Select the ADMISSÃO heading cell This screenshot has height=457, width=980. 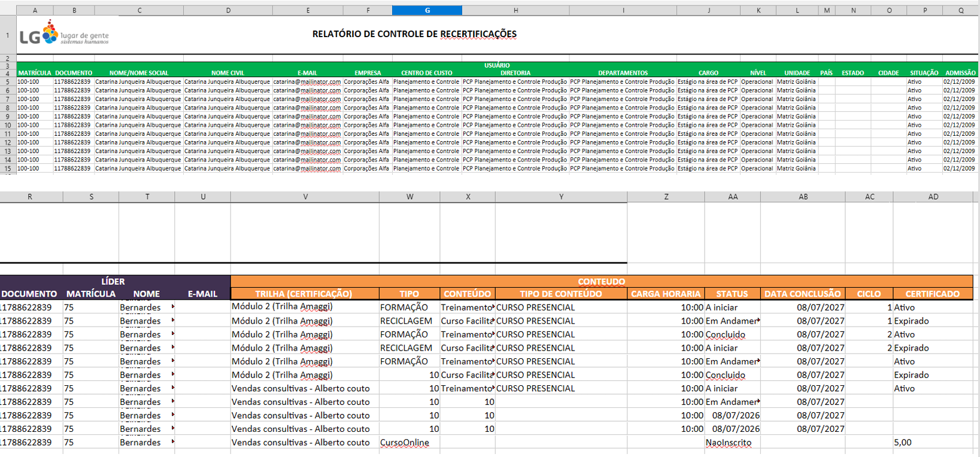(960, 73)
